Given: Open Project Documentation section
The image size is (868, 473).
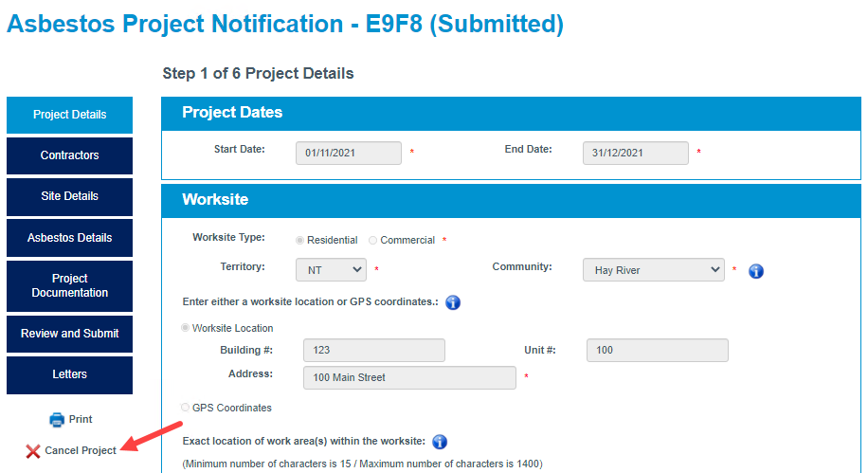Looking at the screenshot, I should coord(70,286).
